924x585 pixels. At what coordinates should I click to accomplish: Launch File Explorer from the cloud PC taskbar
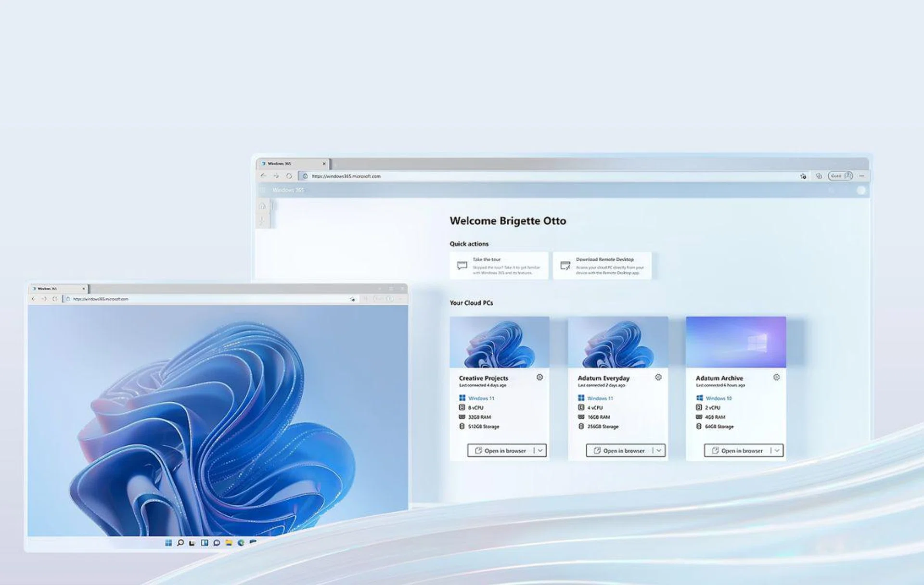pos(229,543)
